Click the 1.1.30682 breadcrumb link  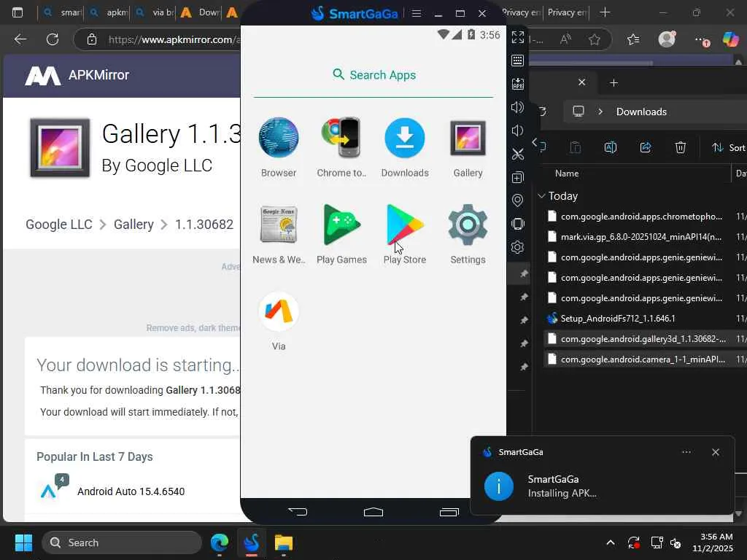[x=204, y=225]
